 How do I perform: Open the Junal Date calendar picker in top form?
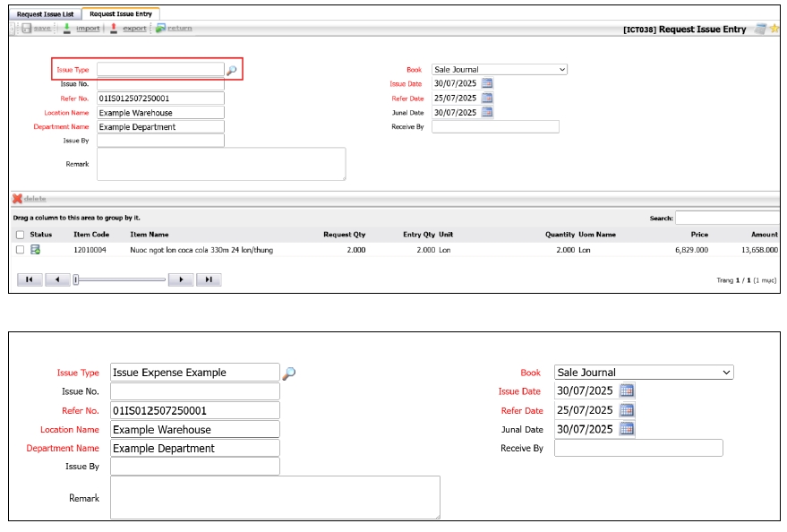pos(487,112)
